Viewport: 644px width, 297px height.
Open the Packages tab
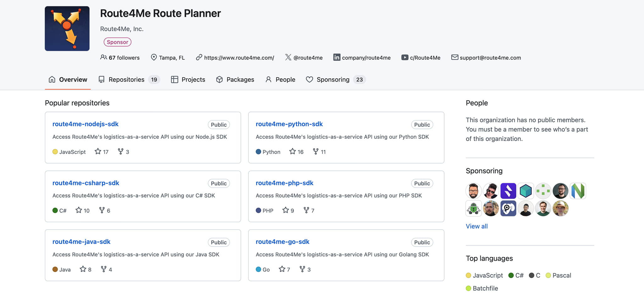(235, 80)
